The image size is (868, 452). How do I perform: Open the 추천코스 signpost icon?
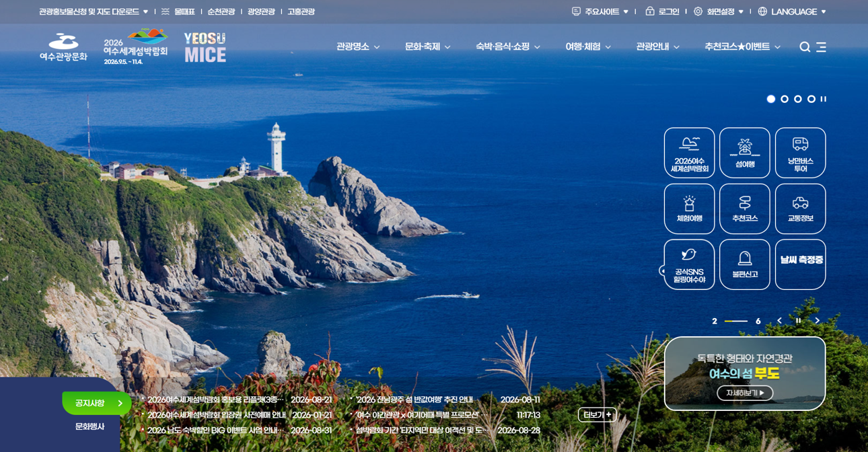coord(745,209)
